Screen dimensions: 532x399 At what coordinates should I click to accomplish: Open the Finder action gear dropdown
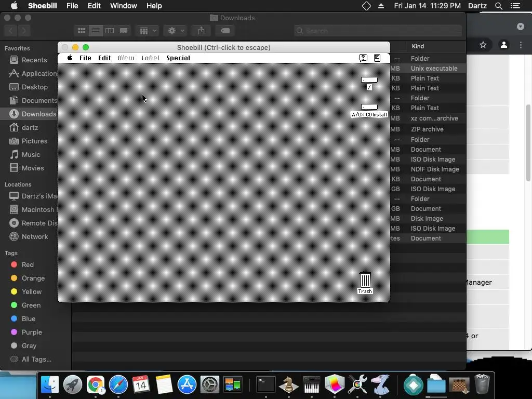[x=175, y=31]
